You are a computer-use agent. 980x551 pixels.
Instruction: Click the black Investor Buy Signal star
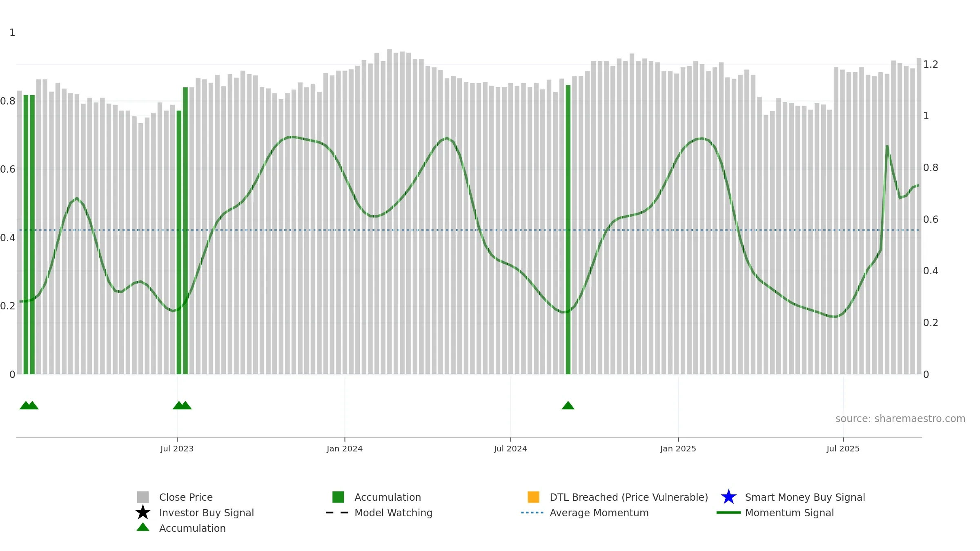(143, 512)
